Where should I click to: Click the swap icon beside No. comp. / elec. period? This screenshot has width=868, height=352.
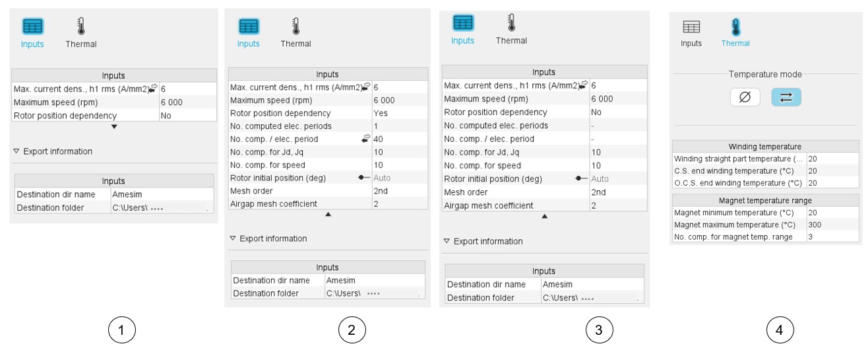[x=365, y=139]
